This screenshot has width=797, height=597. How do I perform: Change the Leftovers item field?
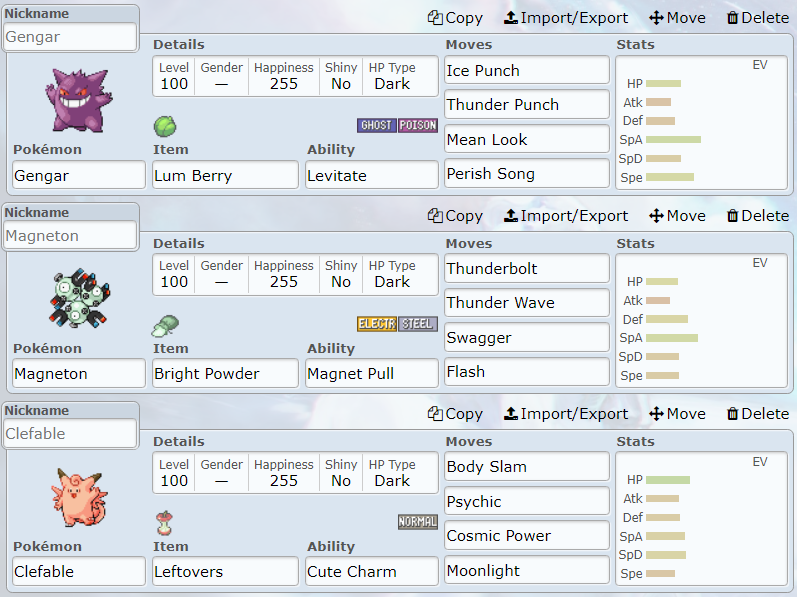click(225, 572)
